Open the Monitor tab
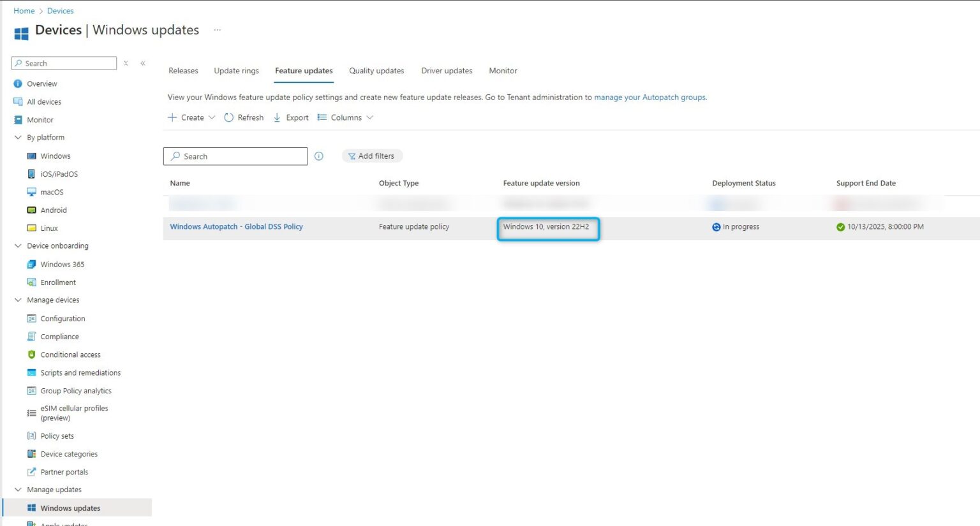The width and height of the screenshot is (980, 526). [x=503, y=71]
